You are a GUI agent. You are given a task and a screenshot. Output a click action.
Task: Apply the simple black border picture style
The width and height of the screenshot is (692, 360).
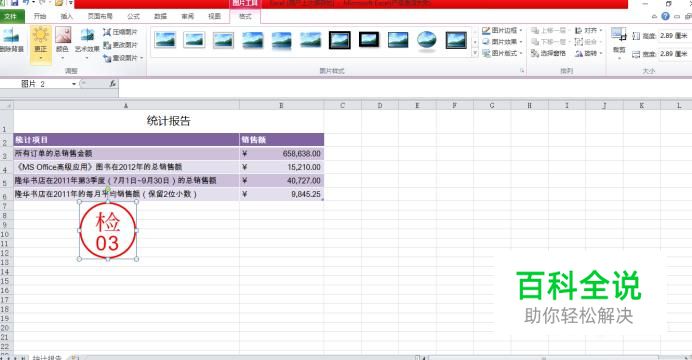tap(398, 40)
